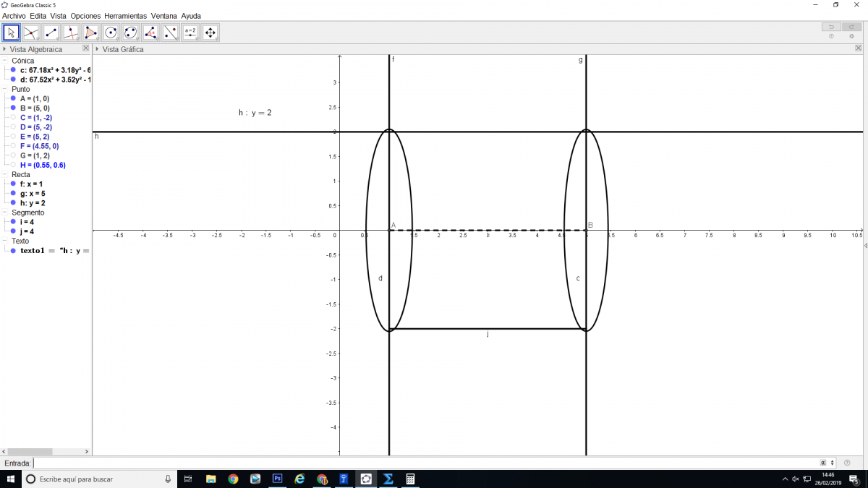Open the Opciones menu
Image resolution: width=868 pixels, height=488 pixels.
click(85, 16)
